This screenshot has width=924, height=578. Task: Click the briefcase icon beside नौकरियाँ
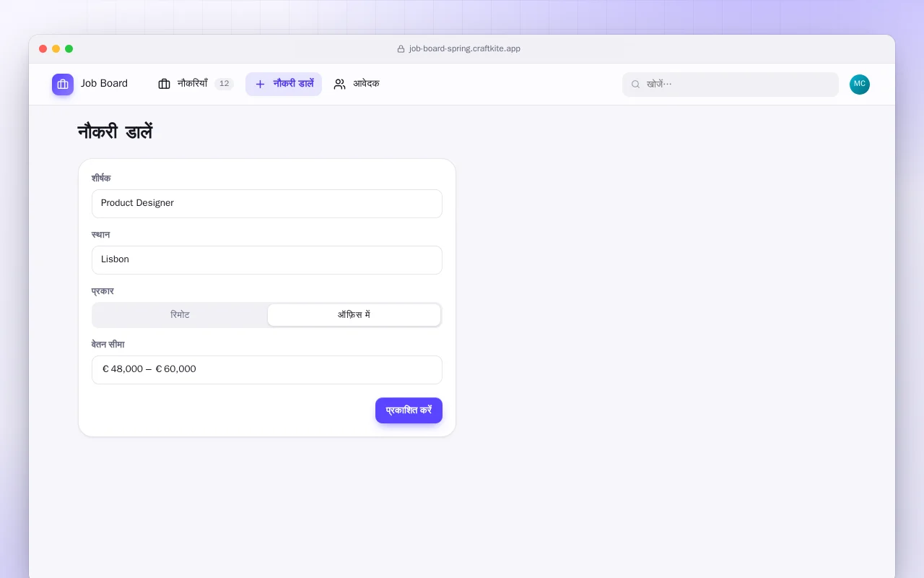164,84
